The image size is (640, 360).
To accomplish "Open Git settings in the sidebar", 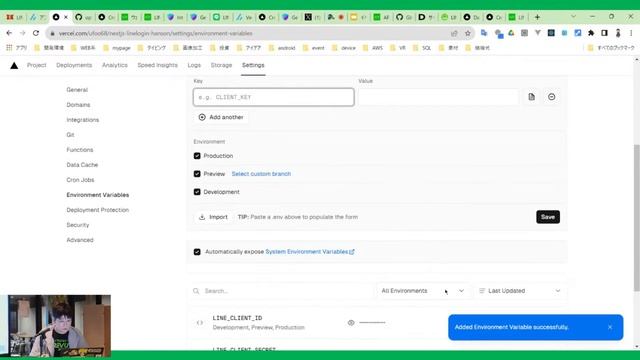I will [x=70, y=135].
